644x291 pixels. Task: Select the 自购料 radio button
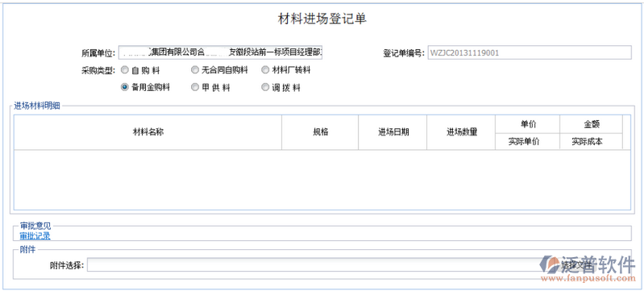(x=124, y=70)
